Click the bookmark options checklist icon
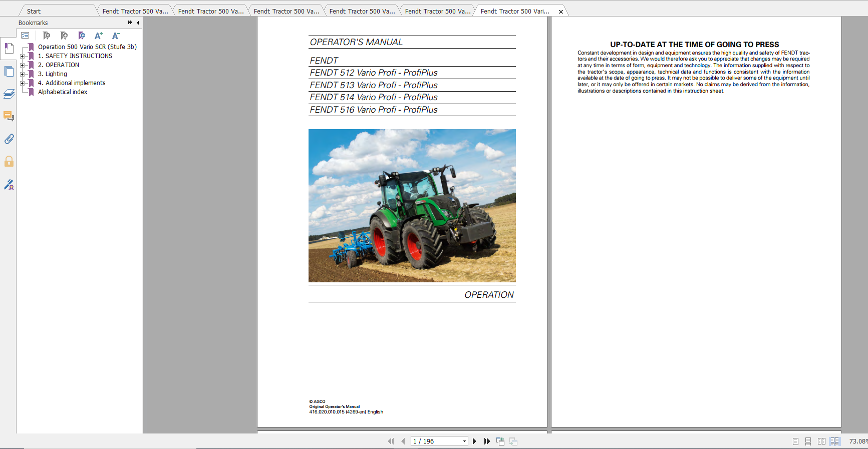868x449 pixels. point(25,36)
